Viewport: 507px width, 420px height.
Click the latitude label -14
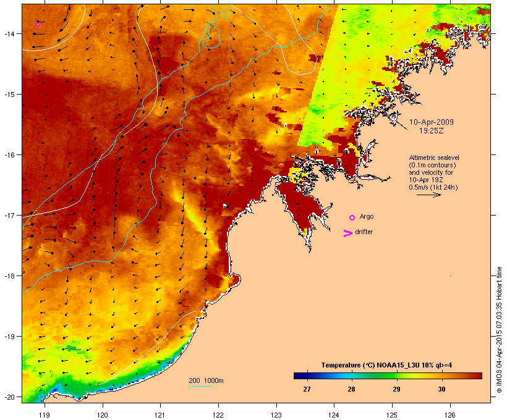[9, 34]
